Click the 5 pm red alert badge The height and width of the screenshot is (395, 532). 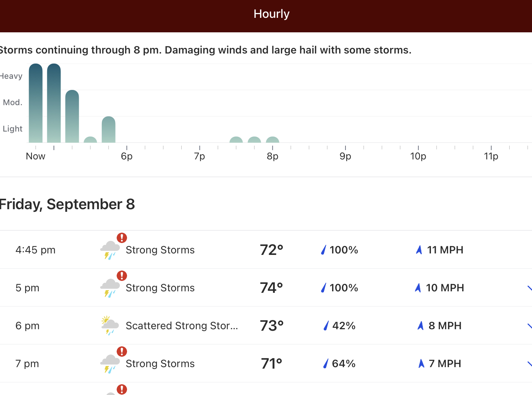(122, 276)
